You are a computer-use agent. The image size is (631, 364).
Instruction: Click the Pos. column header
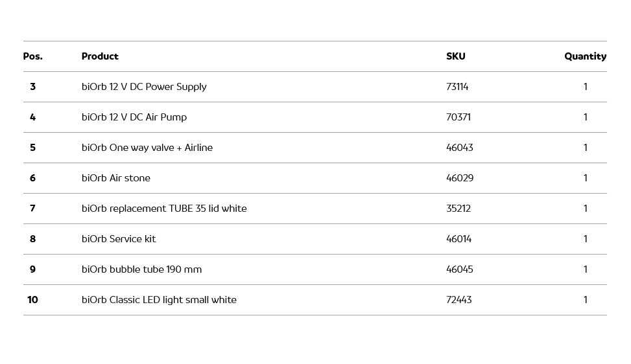(32, 56)
